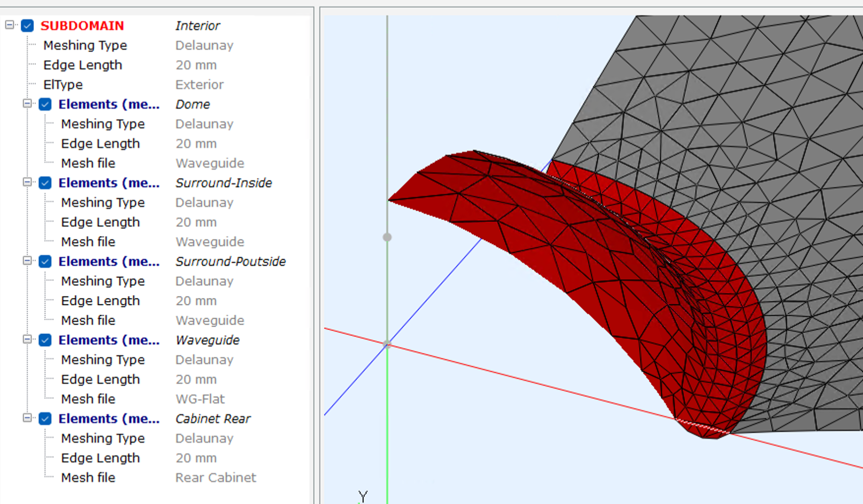Screen dimensions: 863x504
Task: Collapse the SUBDOMAIN tree node
Action: pyautogui.click(x=9, y=25)
